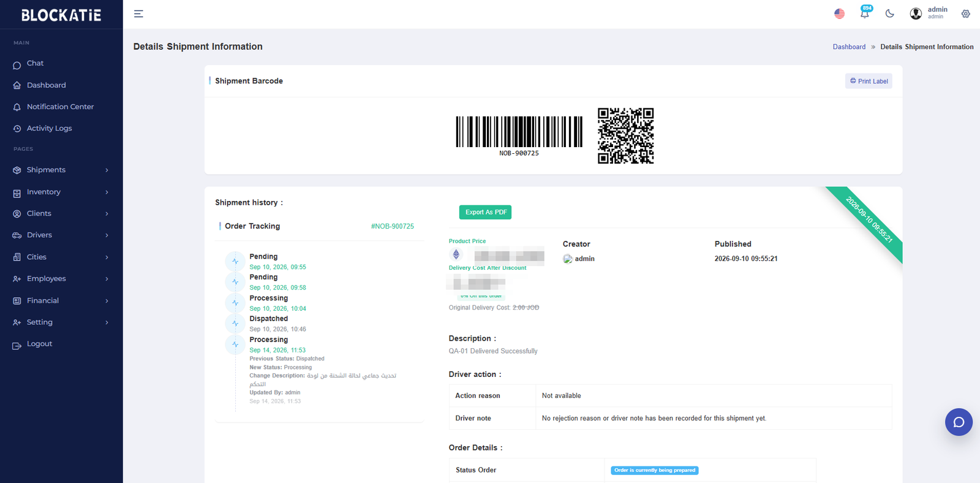Click the Inventory icon in sidebar
This screenshot has height=483, width=980.
tap(17, 193)
